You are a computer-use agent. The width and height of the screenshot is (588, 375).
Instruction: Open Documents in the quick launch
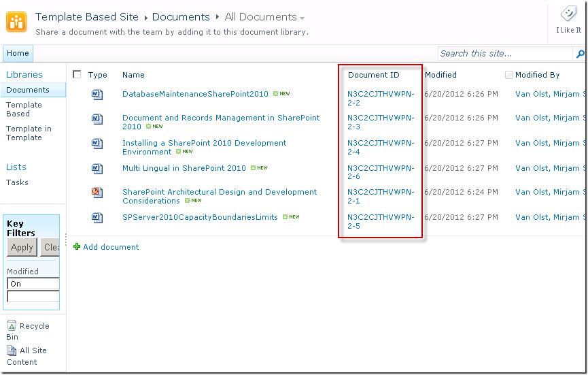(28, 90)
